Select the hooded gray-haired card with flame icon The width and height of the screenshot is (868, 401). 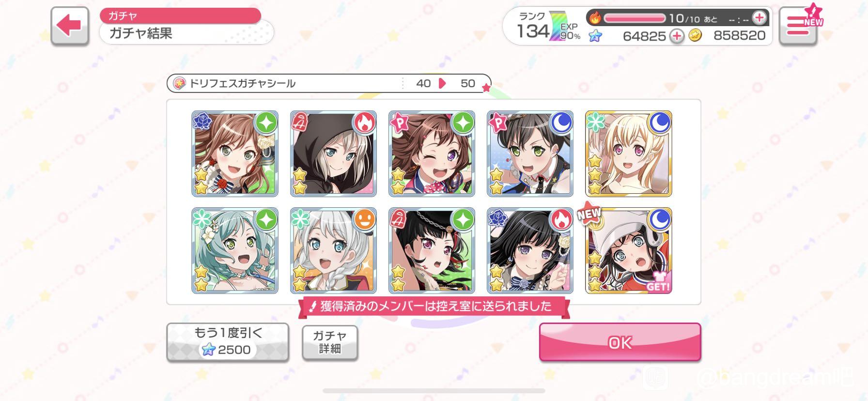(333, 154)
